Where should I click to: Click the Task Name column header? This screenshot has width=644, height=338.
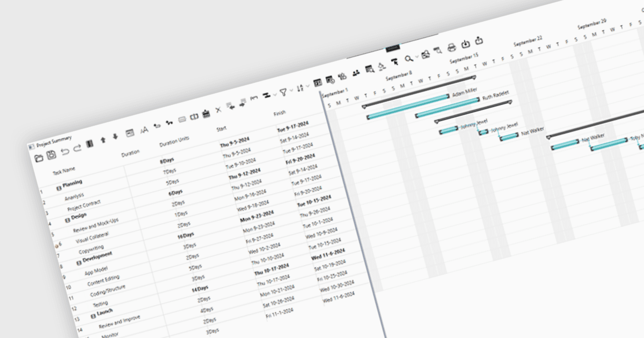click(64, 171)
